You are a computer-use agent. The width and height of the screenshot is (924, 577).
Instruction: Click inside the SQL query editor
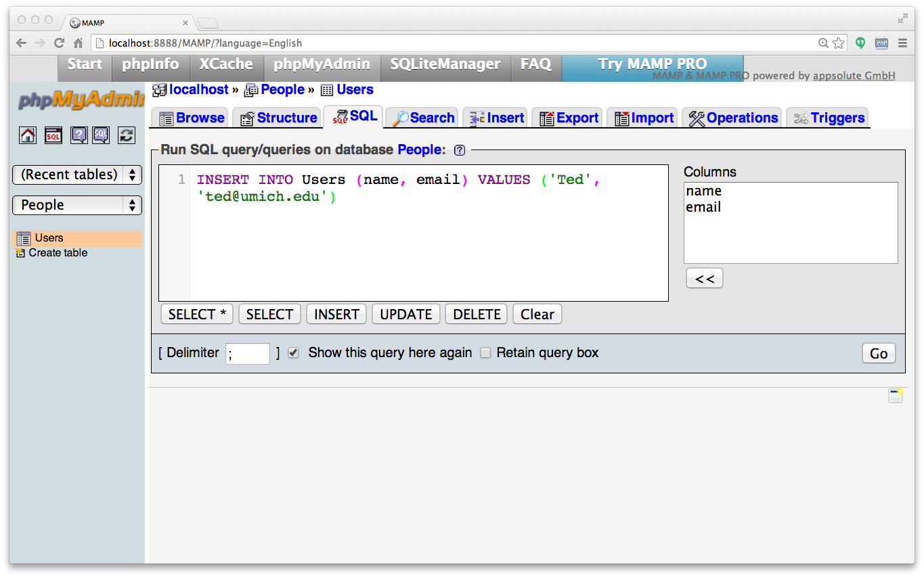(414, 233)
